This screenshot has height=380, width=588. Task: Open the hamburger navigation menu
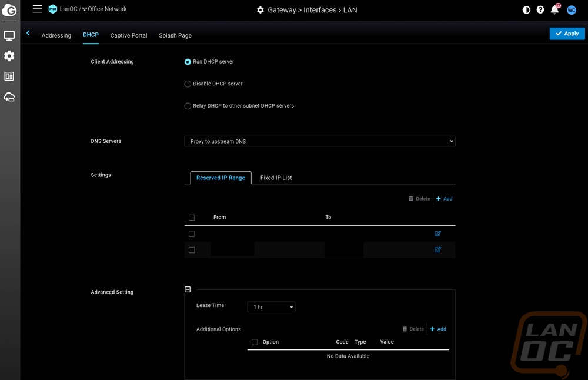coord(38,9)
